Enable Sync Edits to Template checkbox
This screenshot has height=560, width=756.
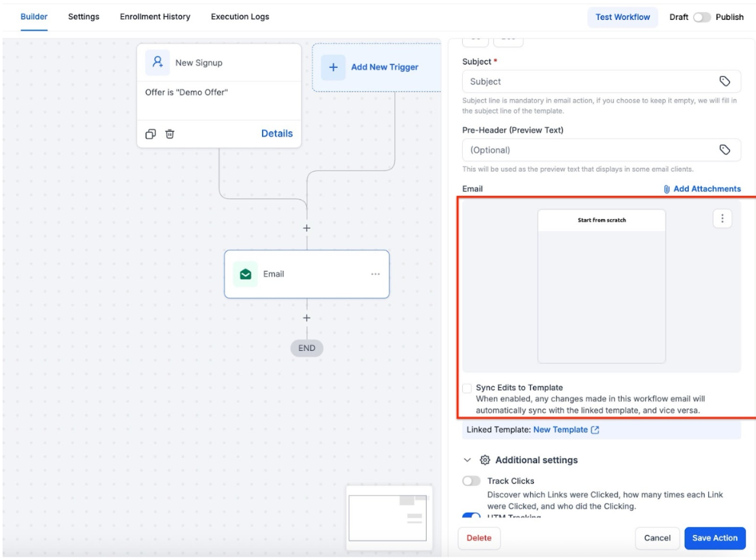pos(467,388)
